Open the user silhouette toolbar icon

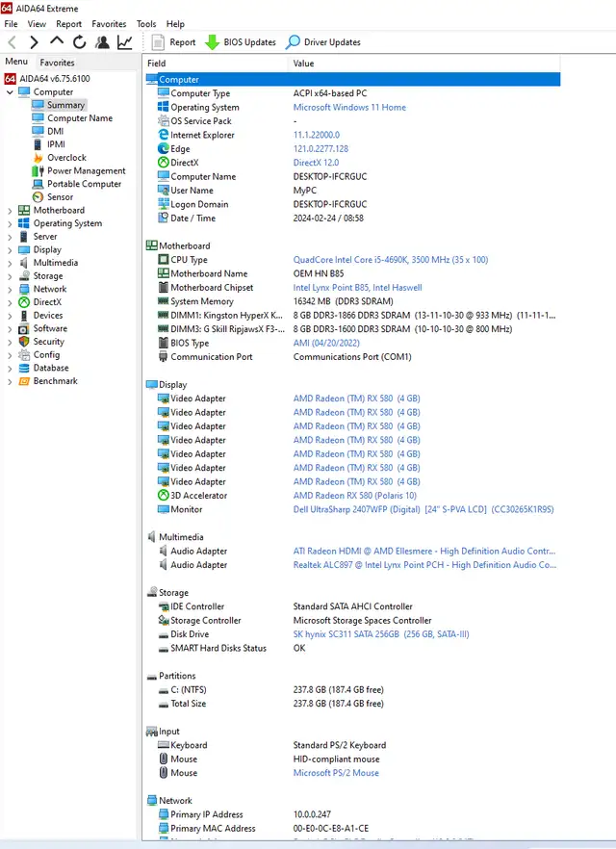102,42
